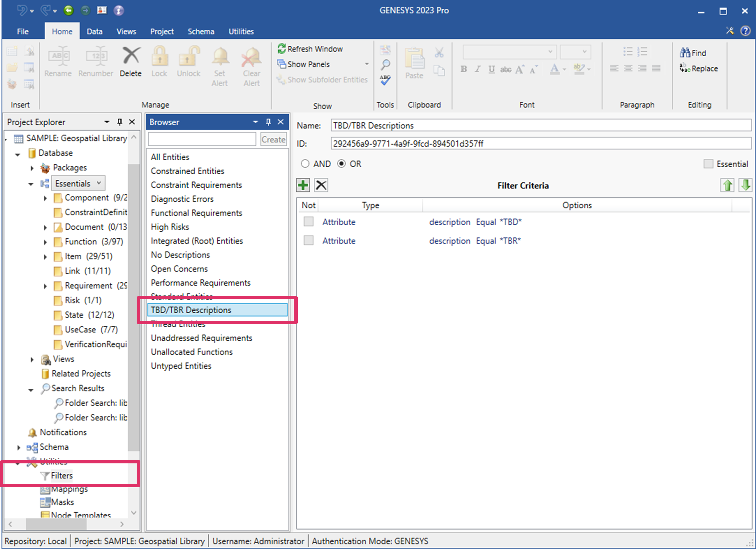Expand the Packages tree node
The height and width of the screenshot is (549, 756).
coord(32,168)
